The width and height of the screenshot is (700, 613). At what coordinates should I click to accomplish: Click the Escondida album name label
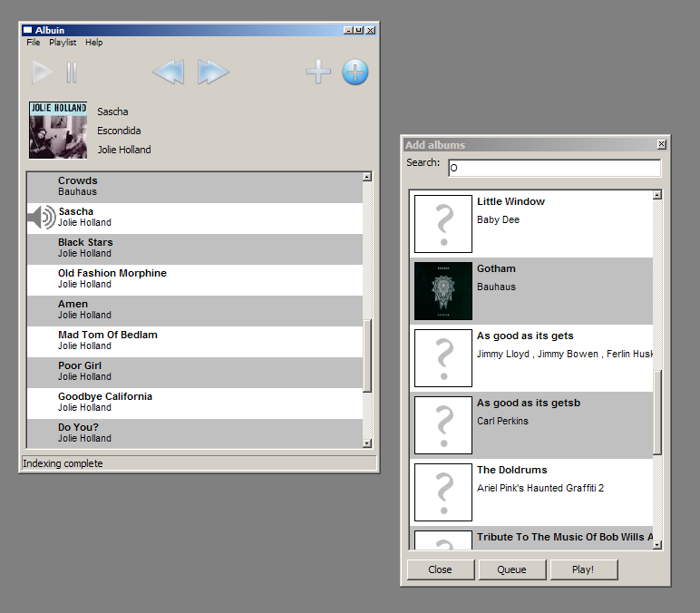(119, 131)
